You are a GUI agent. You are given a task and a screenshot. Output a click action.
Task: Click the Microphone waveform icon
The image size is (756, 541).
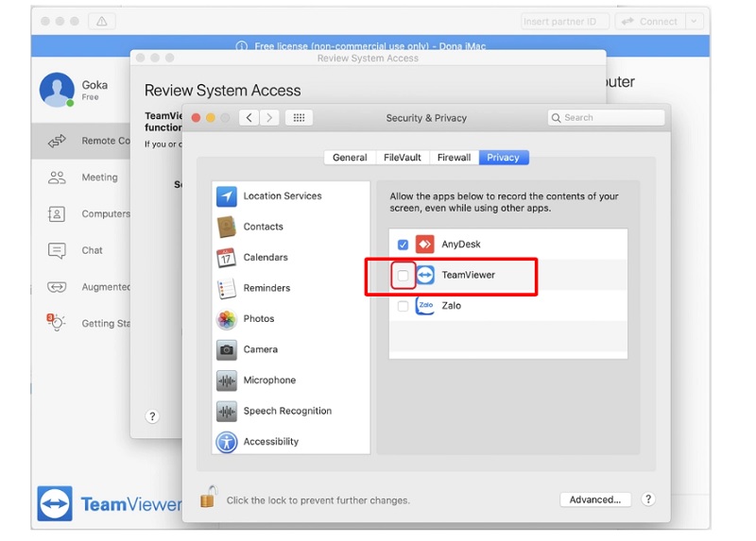pyautogui.click(x=226, y=380)
